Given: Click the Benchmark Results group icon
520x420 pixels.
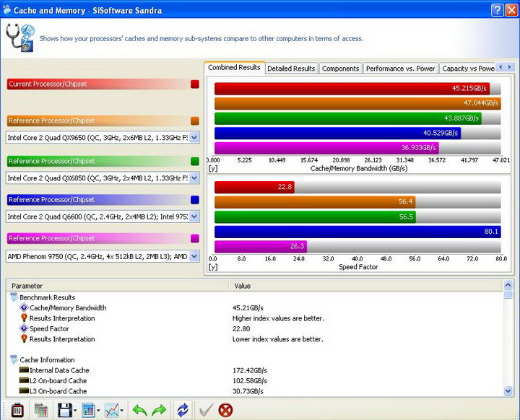Looking at the screenshot, I should click(14, 297).
